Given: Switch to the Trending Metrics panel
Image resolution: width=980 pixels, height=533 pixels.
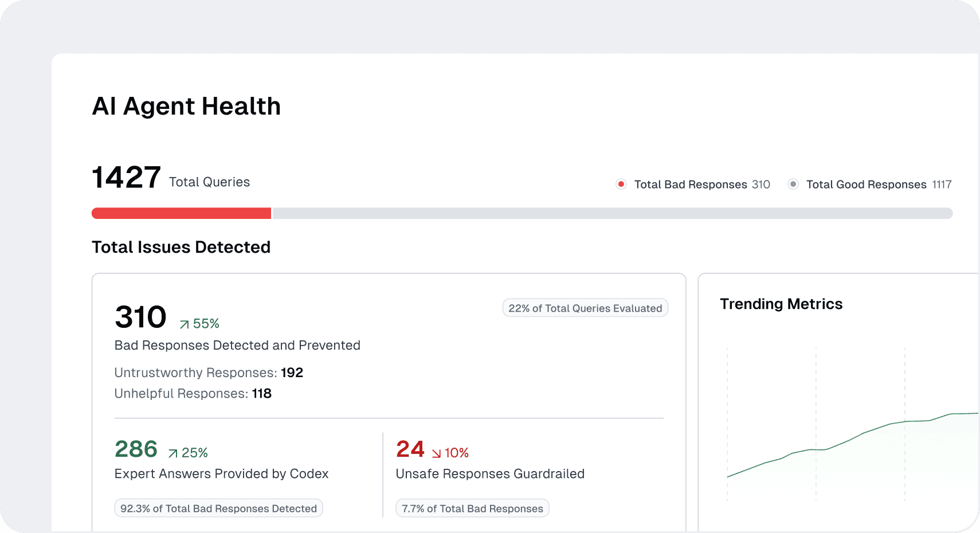Looking at the screenshot, I should 781,304.
